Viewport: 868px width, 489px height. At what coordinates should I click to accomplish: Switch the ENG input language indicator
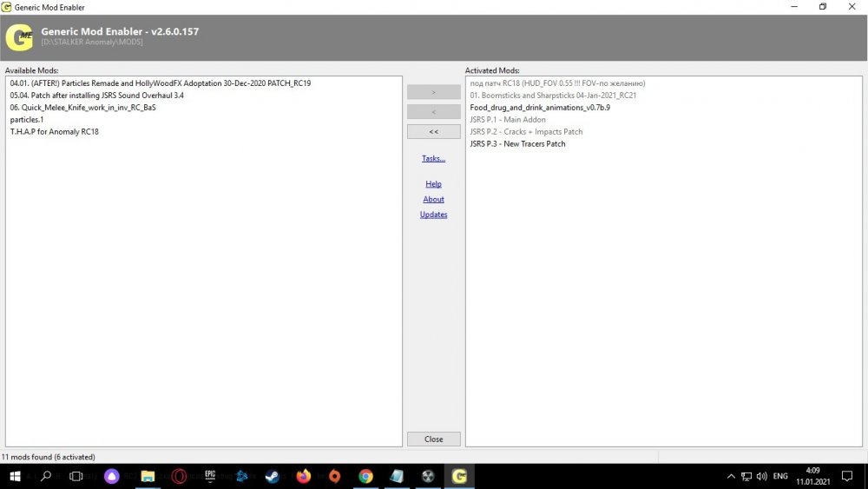[x=780, y=476]
